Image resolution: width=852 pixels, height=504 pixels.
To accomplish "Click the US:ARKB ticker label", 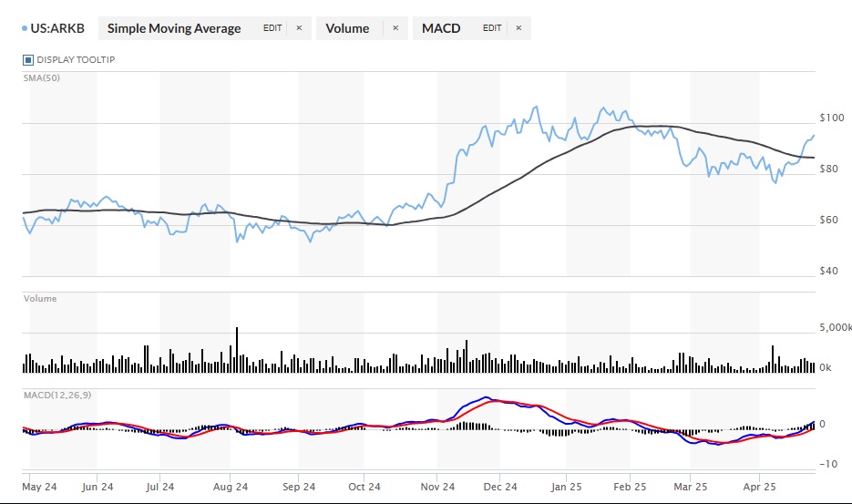I will [x=59, y=28].
